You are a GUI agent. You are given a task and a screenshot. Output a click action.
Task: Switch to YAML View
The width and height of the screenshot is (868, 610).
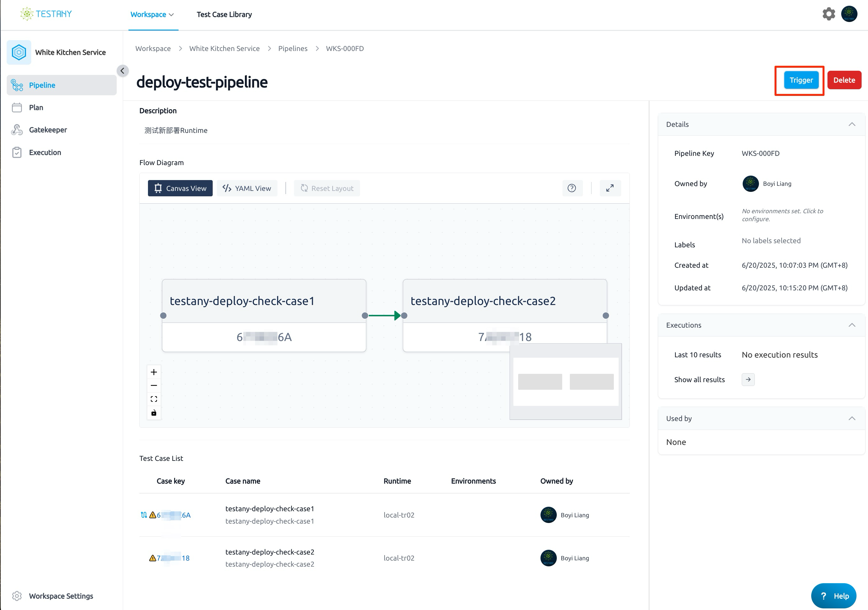[247, 188]
